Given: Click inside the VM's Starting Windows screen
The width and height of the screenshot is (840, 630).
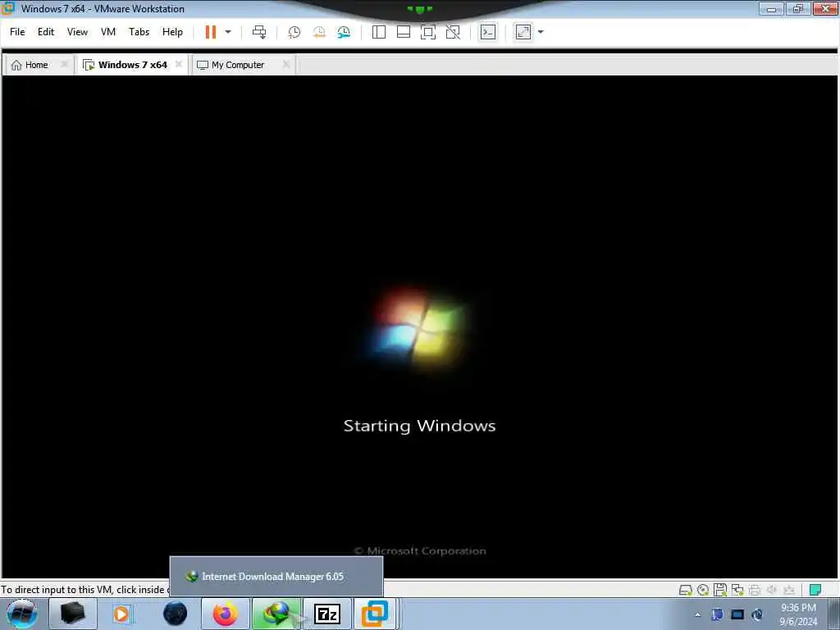Looking at the screenshot, I should pos(419,326).
